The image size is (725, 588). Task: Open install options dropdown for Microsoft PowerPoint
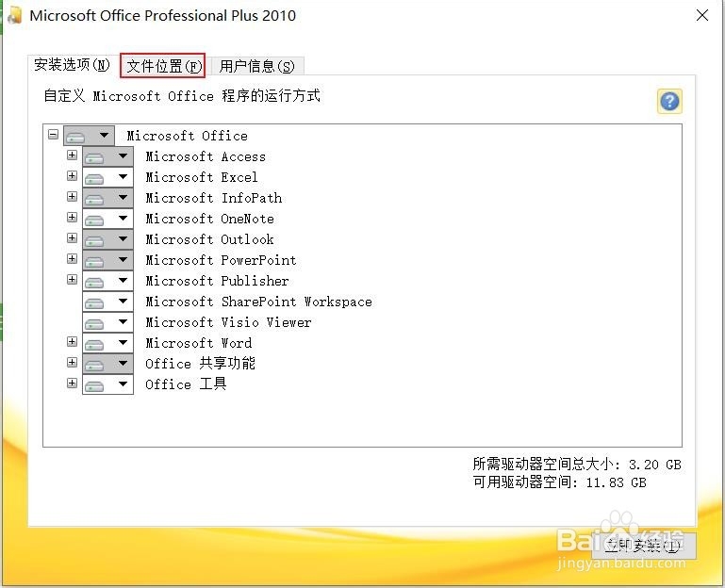[107, 260]
